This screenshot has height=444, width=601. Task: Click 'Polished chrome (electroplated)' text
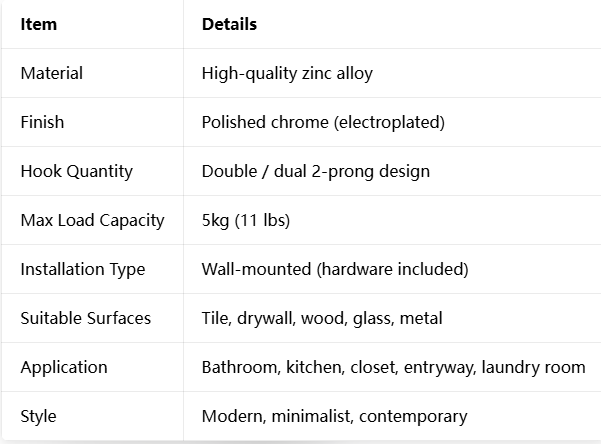[323, 122]
